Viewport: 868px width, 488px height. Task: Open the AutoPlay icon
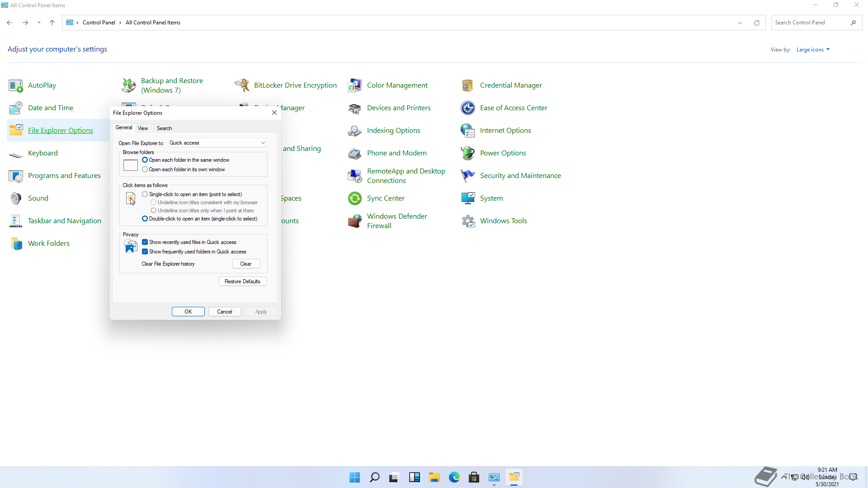point(16,85)
